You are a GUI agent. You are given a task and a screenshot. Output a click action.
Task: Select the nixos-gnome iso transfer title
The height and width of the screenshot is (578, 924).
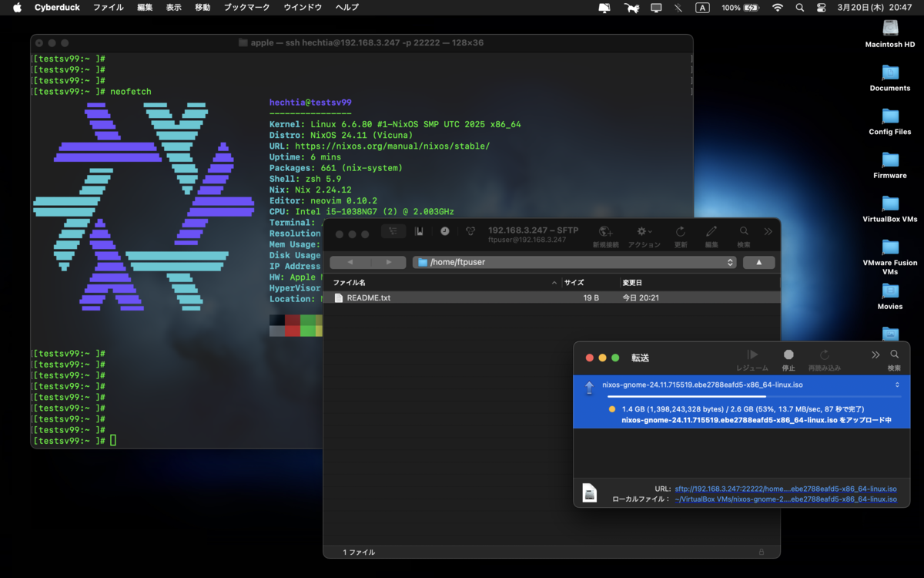(x=702, y=385)
